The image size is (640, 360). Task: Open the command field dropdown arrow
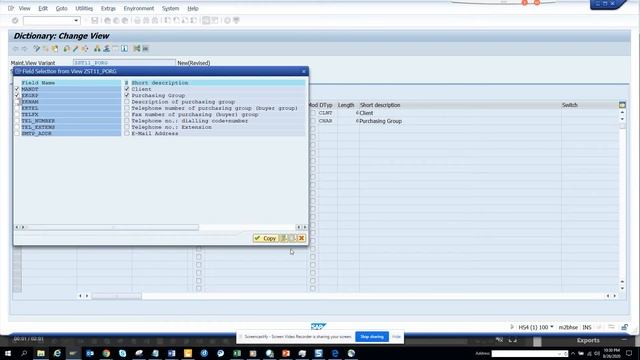click(76, 20)
